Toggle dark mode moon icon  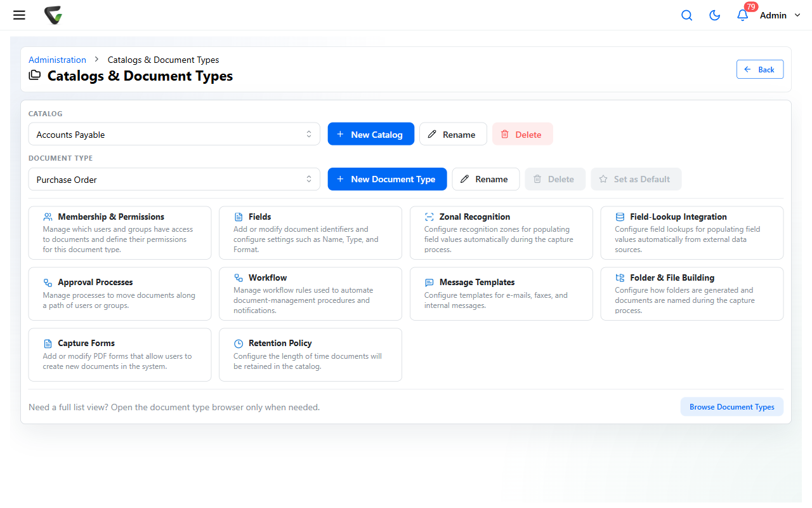point(714,15)
